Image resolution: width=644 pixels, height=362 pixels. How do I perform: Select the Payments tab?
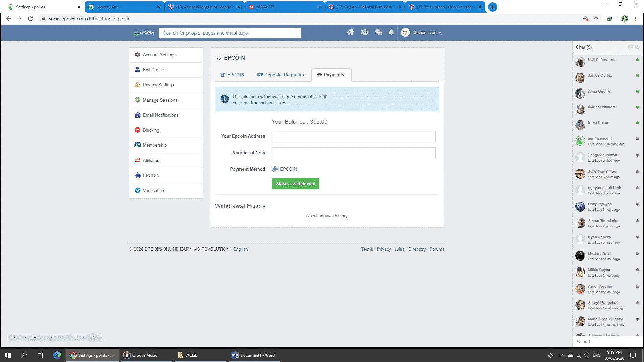(331, 75)
